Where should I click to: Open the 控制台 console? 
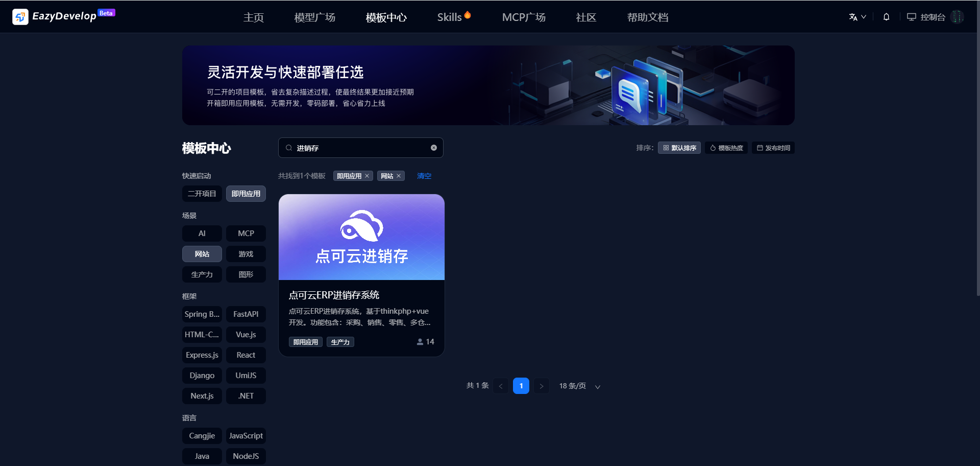click(x=926, y=17)
